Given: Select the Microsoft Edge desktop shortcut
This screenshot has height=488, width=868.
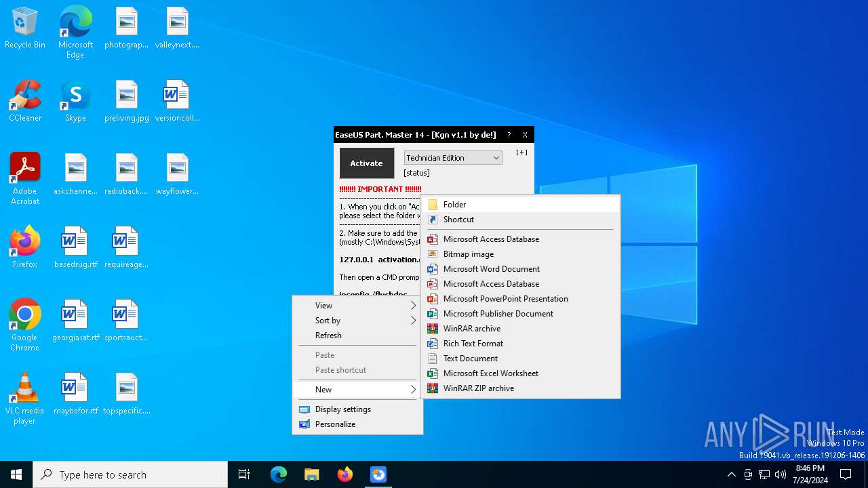Looking at the screenshot, I should [x=75, y=33].
